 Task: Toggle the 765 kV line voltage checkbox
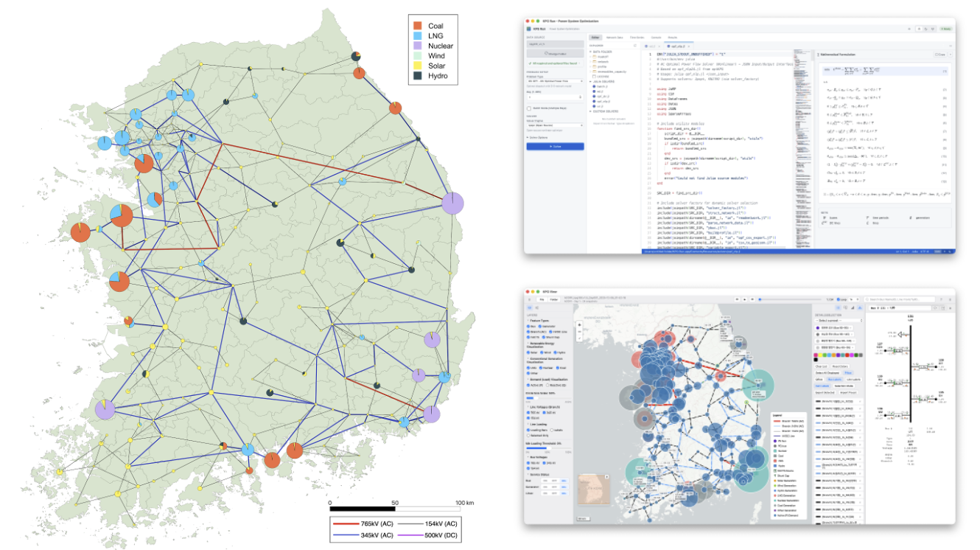pos(529,413)
